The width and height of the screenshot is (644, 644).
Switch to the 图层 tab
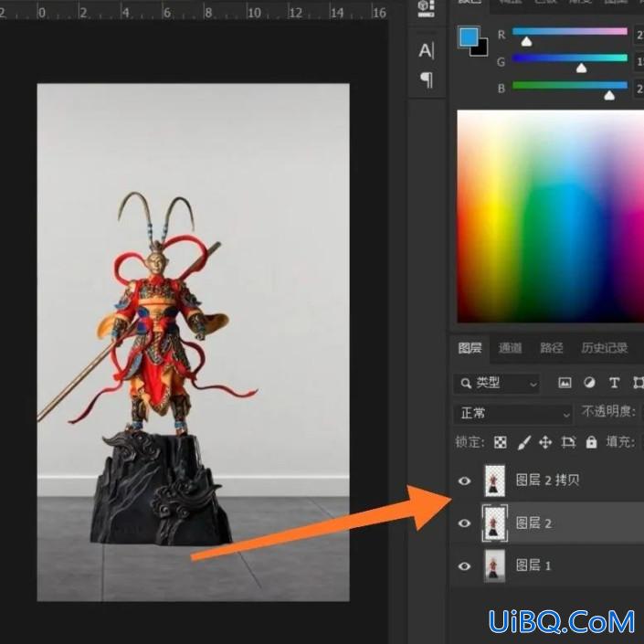[470, 348]
